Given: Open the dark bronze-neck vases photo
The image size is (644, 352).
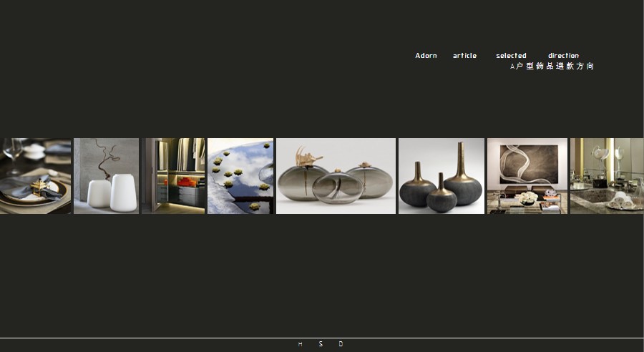Looking at the screenshot, I should (x=441, y=176).
